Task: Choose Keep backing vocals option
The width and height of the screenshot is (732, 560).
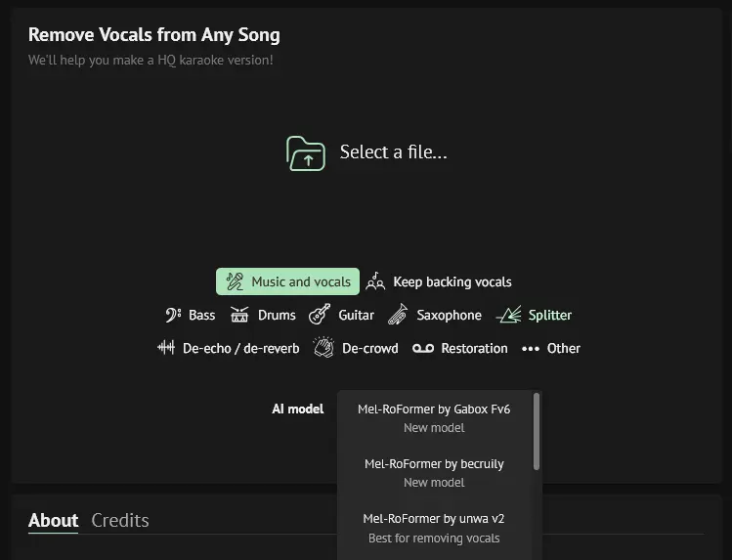Action: [x=439, y=281]
